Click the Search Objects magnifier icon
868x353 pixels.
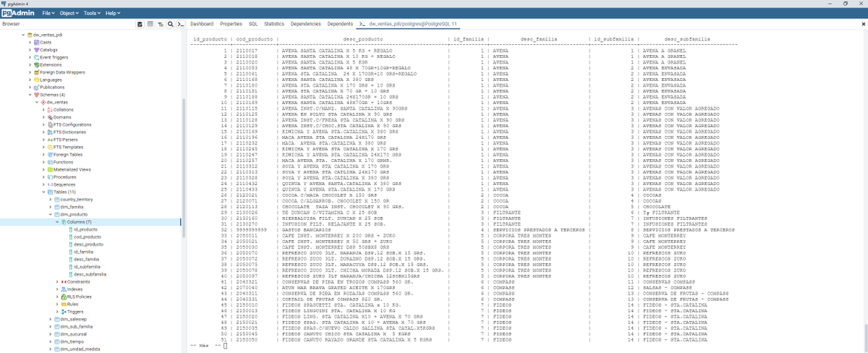pyautogui.click(x=169, y=24)
